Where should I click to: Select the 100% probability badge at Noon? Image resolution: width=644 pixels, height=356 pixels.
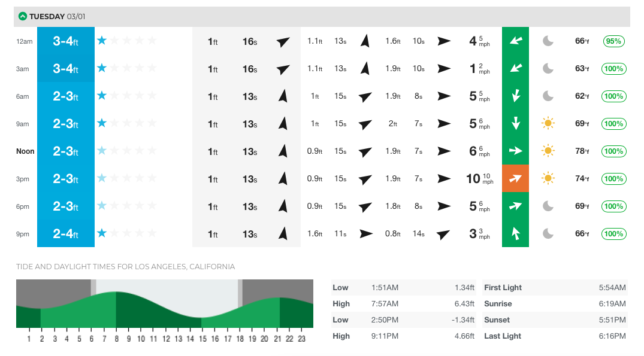(x=614, y=151)
